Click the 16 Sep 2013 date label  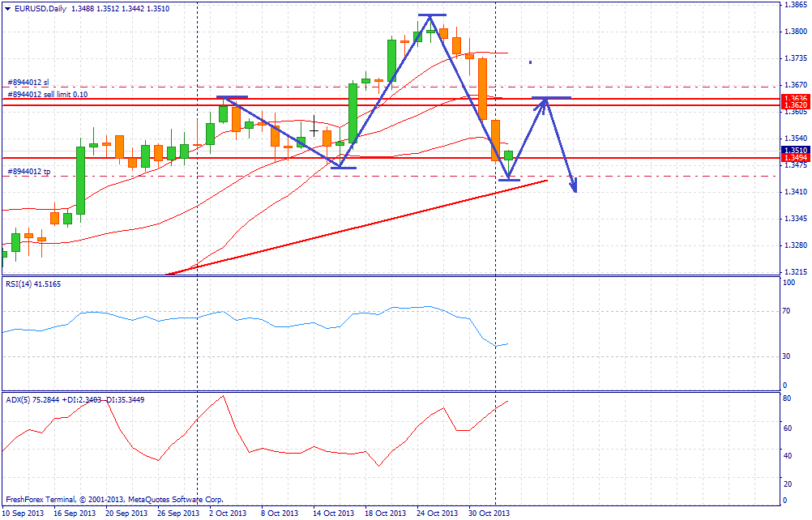point(74,514)
